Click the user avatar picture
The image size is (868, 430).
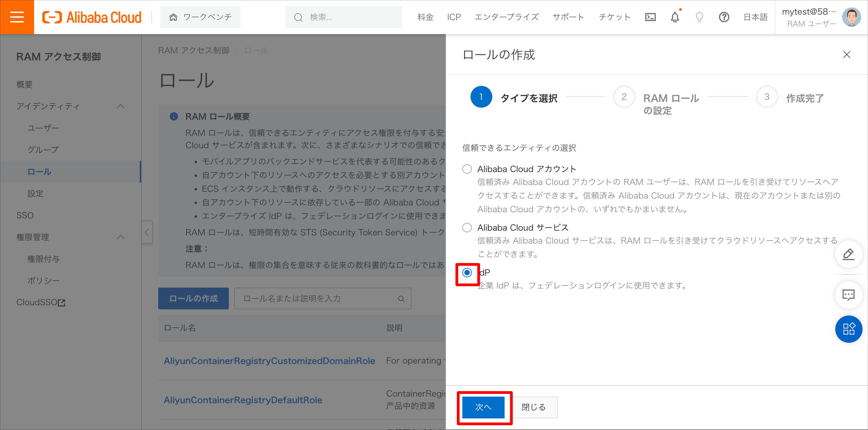click(852, 17)
